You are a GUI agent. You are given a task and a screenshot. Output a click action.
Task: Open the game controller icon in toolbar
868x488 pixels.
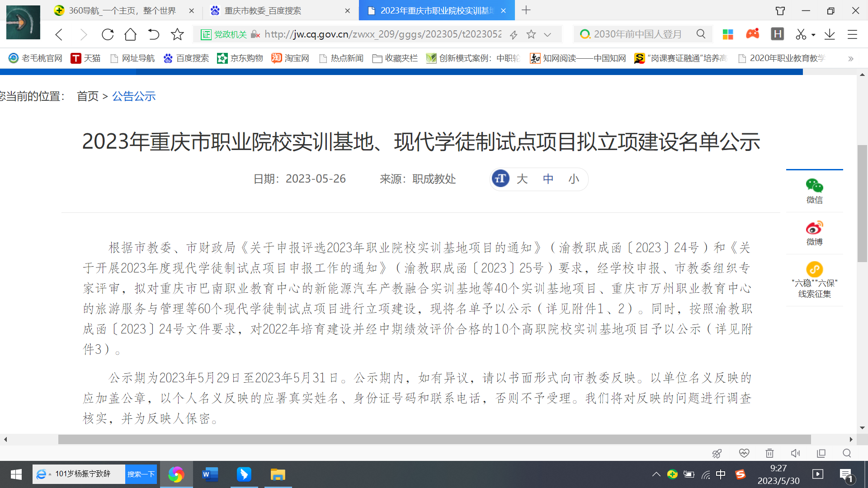753,34
